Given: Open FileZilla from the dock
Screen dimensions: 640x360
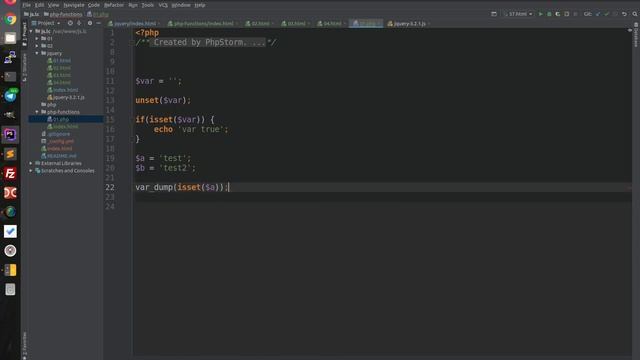Looking at the screenshot, I should click(x=10, y=173).
